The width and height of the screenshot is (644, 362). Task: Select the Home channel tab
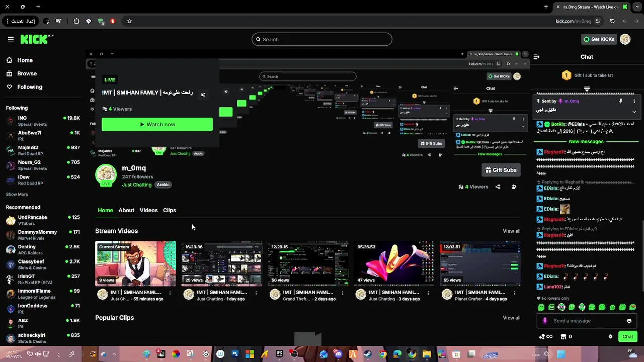pos(105,210)
